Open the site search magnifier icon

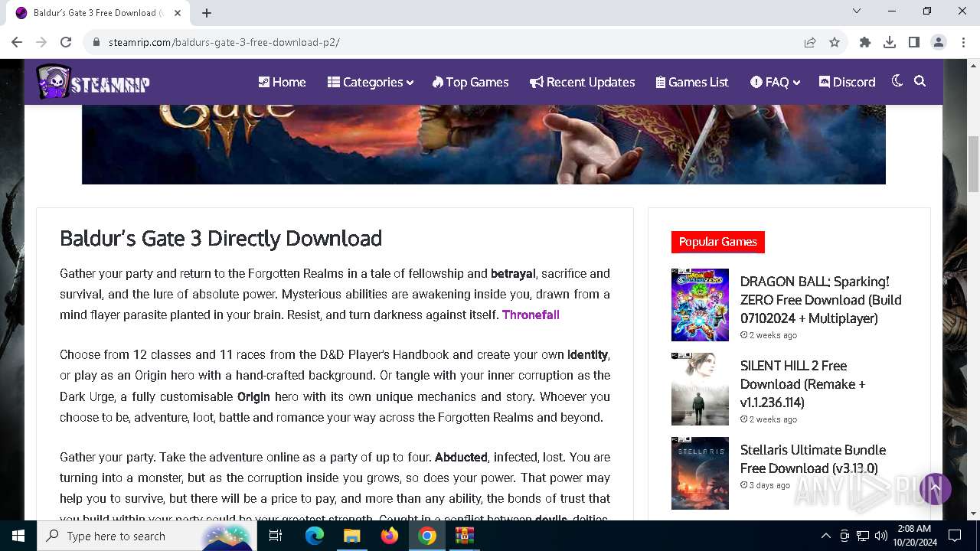click(920, 81)
